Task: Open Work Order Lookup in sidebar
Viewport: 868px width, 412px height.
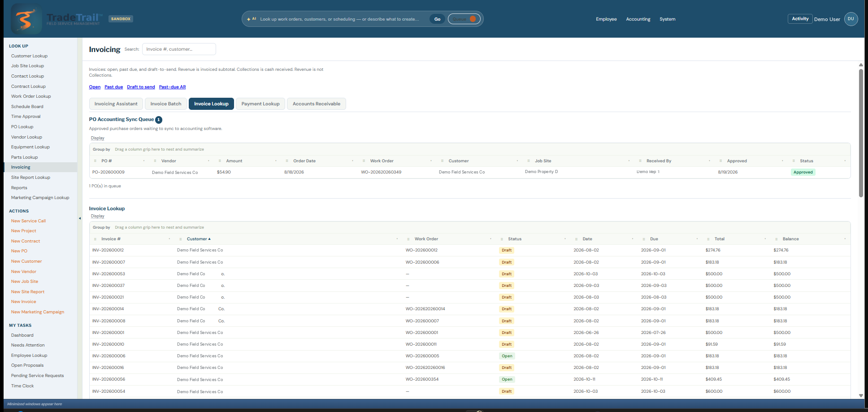Action: tap(31, 96)
